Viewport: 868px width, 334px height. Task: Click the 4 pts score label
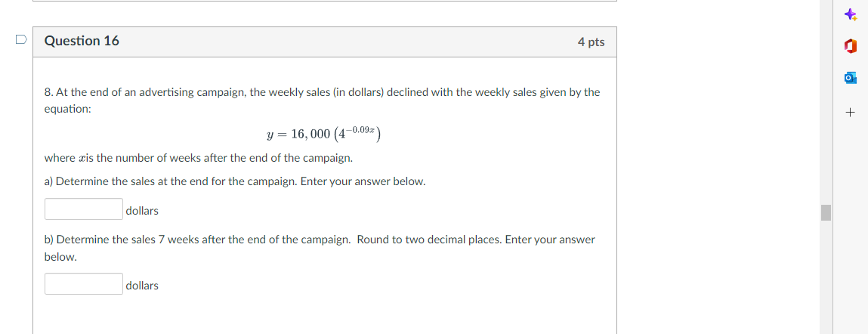[x=591, y=42]
